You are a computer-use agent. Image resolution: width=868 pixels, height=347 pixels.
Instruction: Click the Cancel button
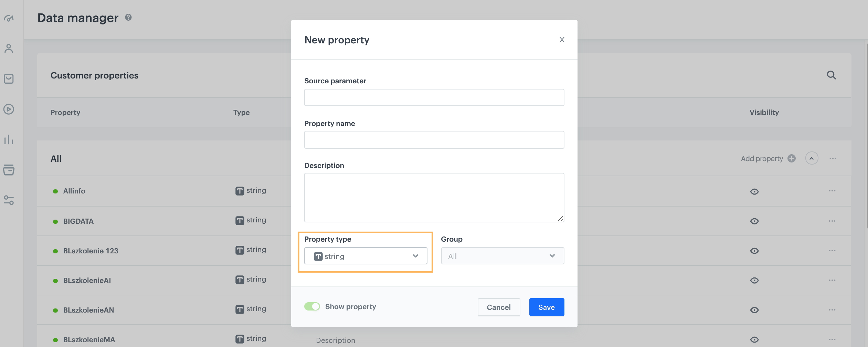[x=498, y=307]
